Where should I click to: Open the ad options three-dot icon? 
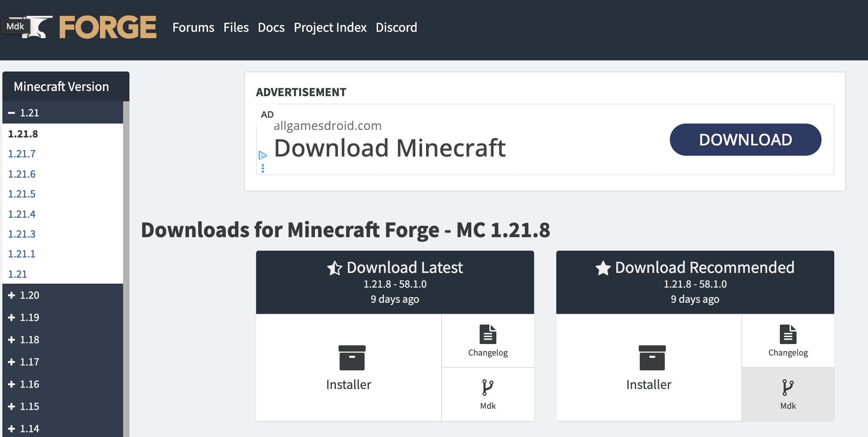tap(262, 169)
